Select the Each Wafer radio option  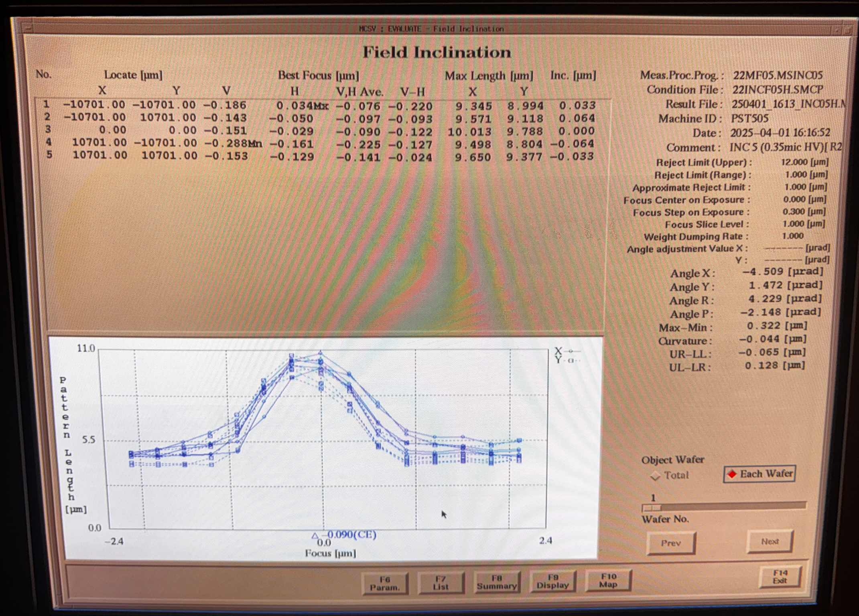(733, 474)
